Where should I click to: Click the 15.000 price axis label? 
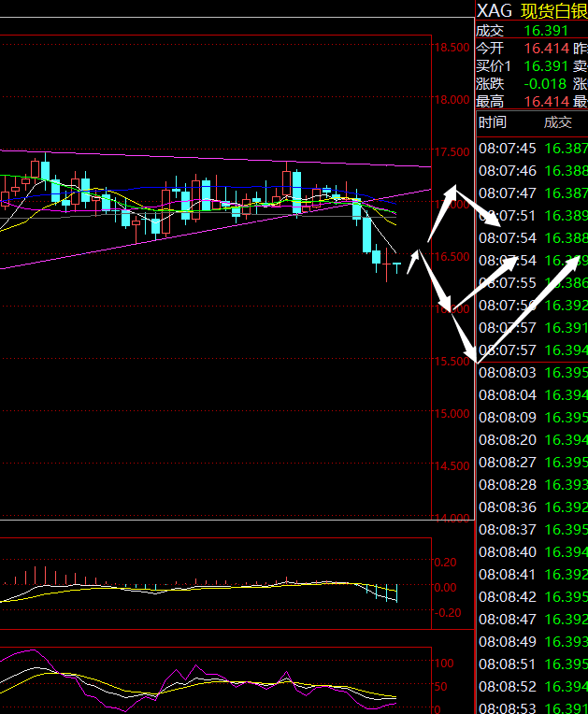(452, 414)
